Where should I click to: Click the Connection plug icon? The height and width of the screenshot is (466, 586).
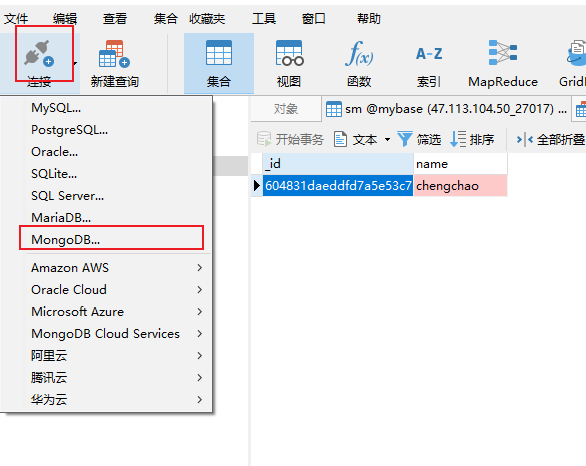39,53
